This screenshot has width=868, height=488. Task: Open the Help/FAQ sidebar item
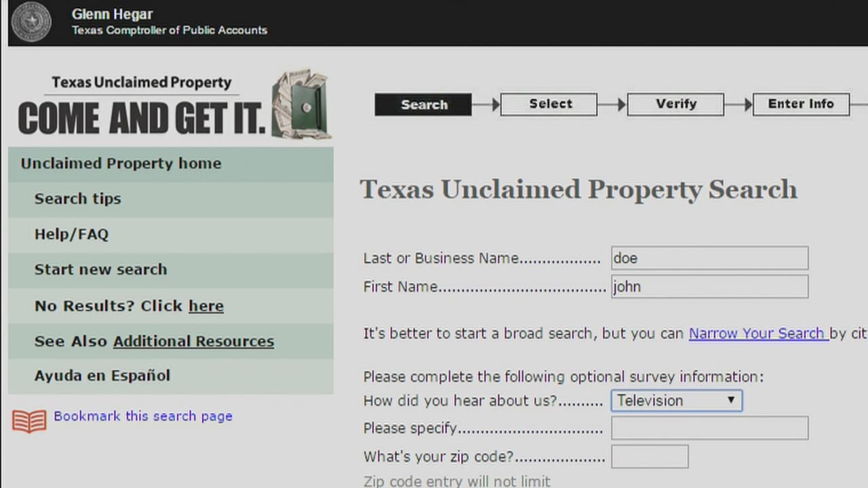[71, 234]
